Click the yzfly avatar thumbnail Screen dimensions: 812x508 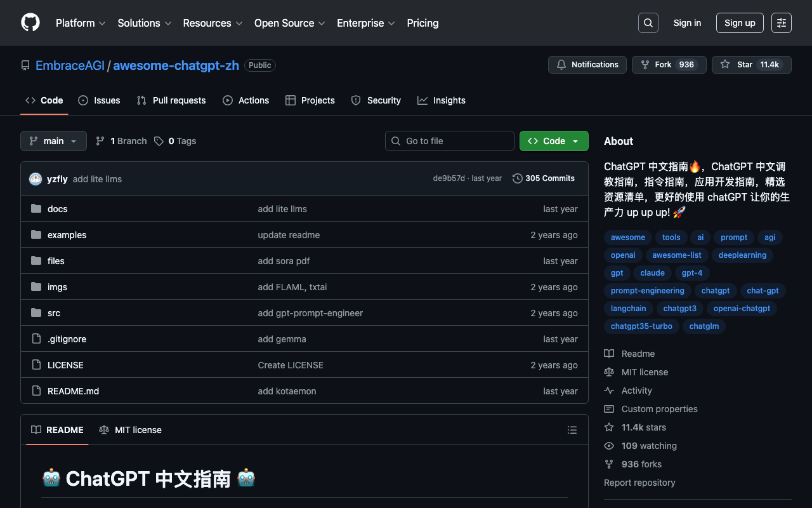tap(36, 179)
